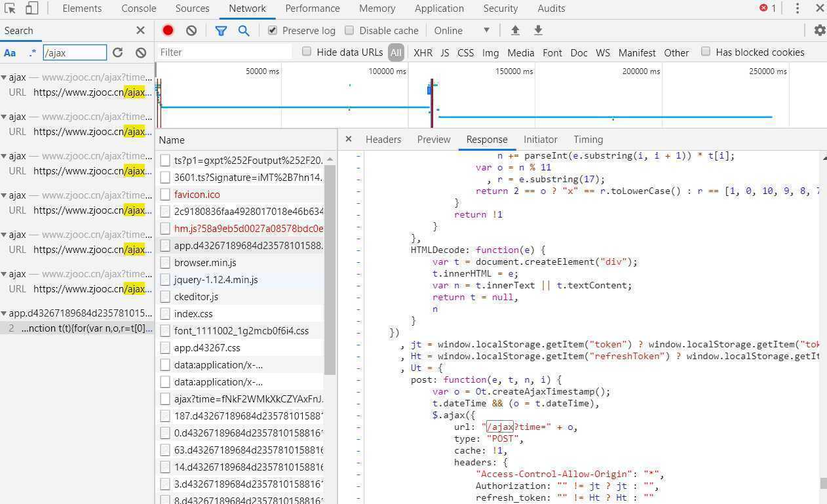Filter requests by WS type
Image resolution: width=827 pixels, height=504 pixels.
pyautogui.click(x=603, y=52)
